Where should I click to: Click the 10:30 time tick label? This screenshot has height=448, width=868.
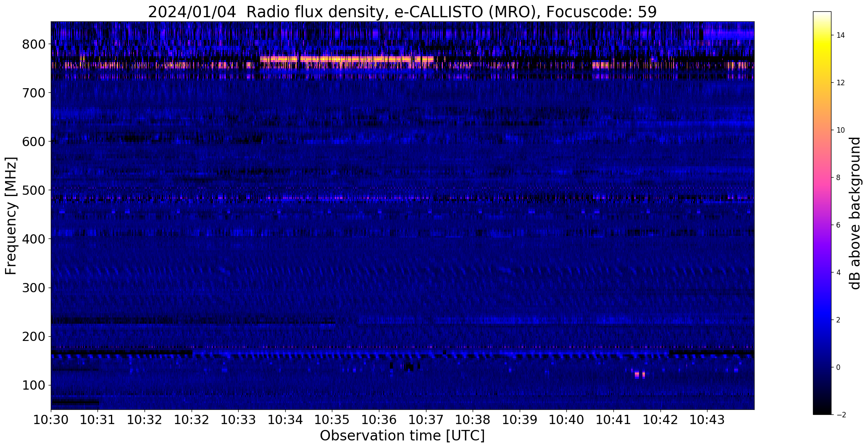click(x=51, y=419)
